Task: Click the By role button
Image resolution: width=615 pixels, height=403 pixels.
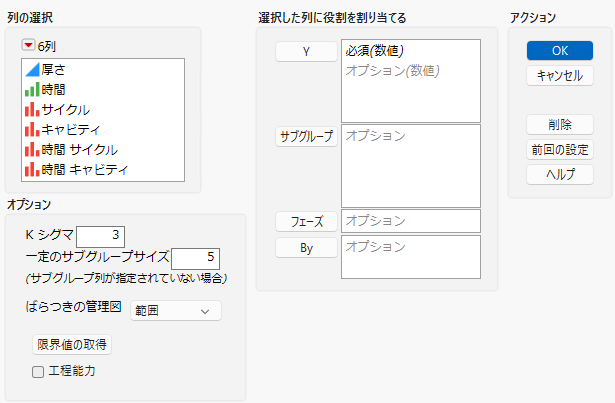Action: coord(306,248)
